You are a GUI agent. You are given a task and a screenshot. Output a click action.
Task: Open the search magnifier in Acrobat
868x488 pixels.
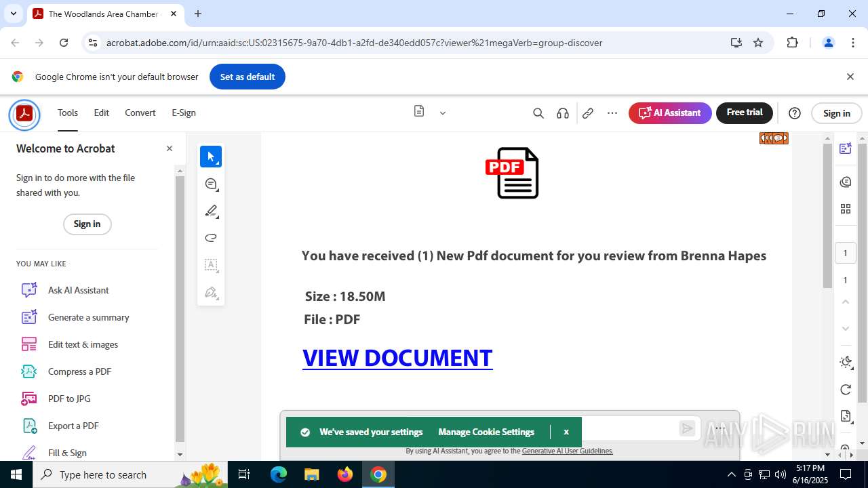(538, 113)
